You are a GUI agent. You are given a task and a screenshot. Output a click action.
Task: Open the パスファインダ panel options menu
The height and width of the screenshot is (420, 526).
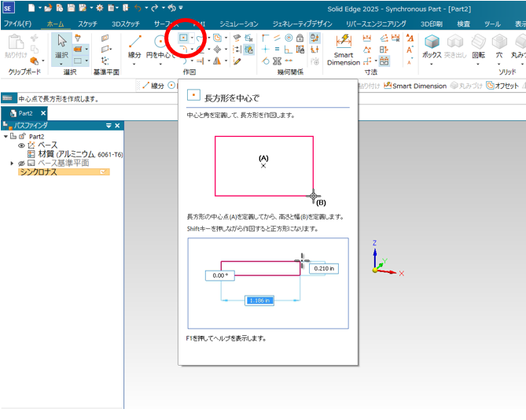click(109, 126)
